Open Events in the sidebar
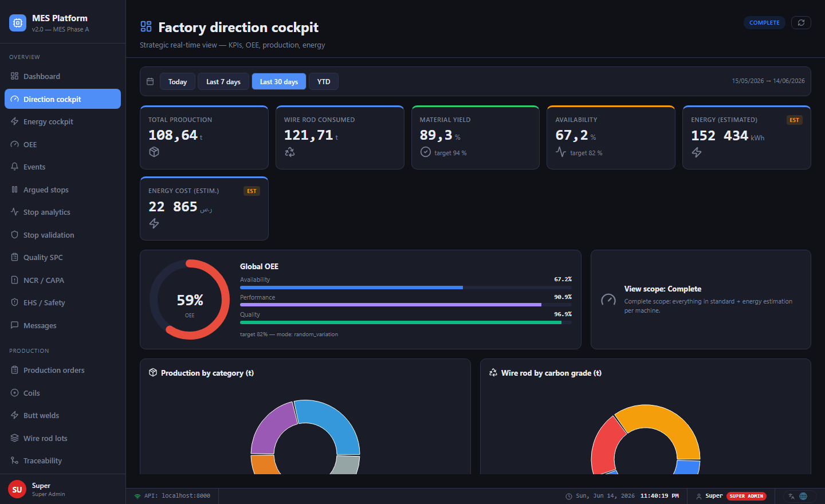The height and width of the screenshot is (504, 825). point(62,167)
